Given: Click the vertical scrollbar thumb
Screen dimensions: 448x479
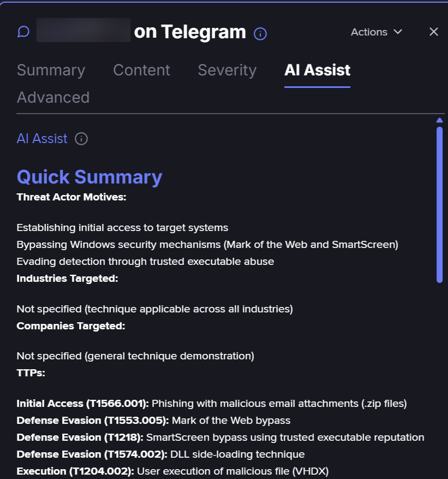Looking at the screenshot, I should click(x=439, y=205).
